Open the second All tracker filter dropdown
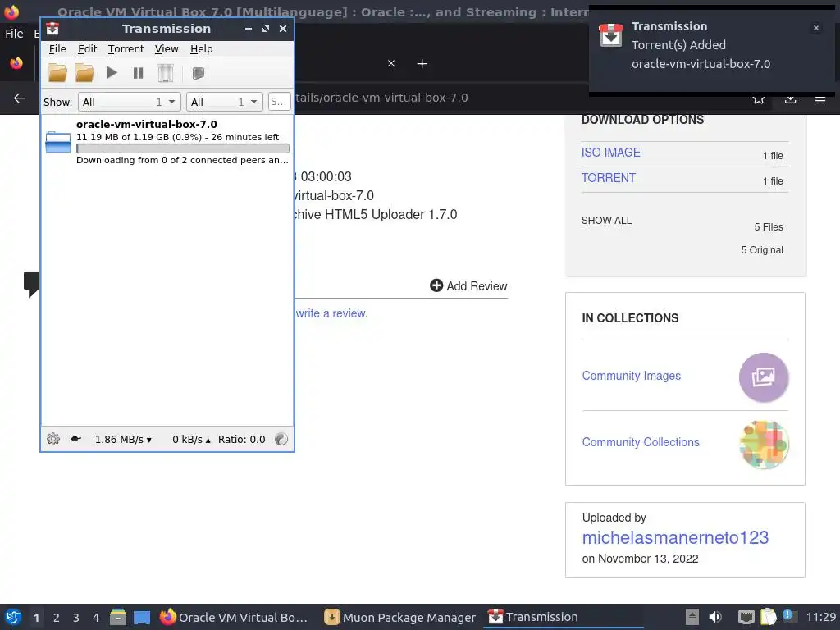840x630 pixels. coord(225,102)
